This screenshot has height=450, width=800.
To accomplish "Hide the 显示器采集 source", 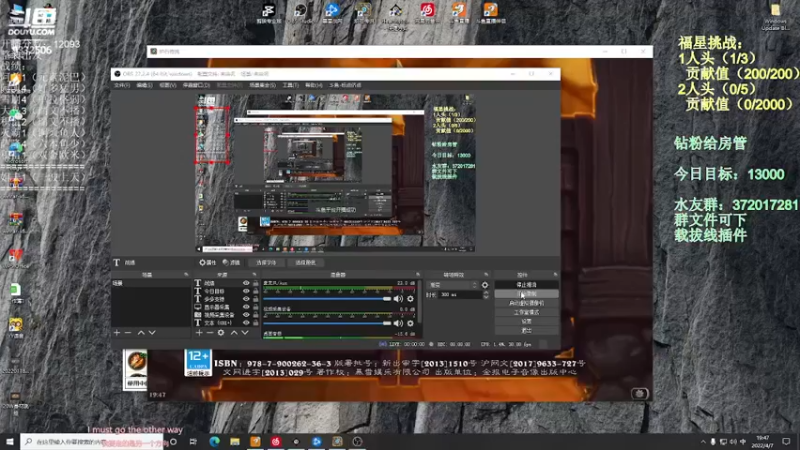I will 246,307.
